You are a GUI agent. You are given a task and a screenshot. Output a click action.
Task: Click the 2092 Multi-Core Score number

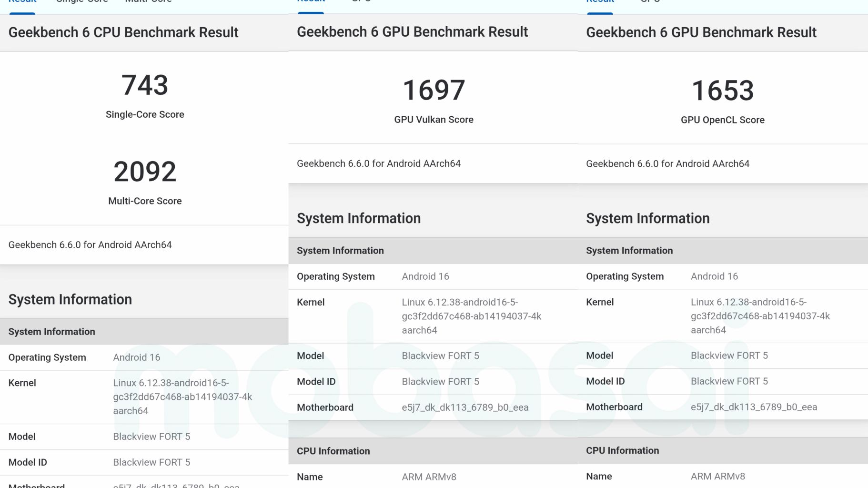pyautogui.click(x=145, y=172)
